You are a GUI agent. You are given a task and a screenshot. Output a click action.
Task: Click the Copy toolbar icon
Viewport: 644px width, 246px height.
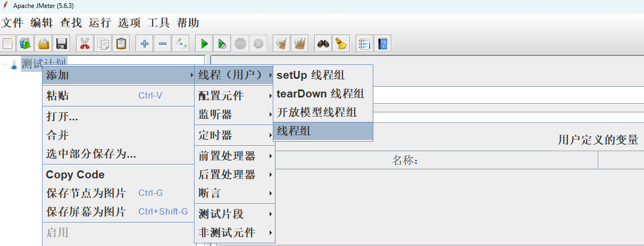tap(103, 44)
